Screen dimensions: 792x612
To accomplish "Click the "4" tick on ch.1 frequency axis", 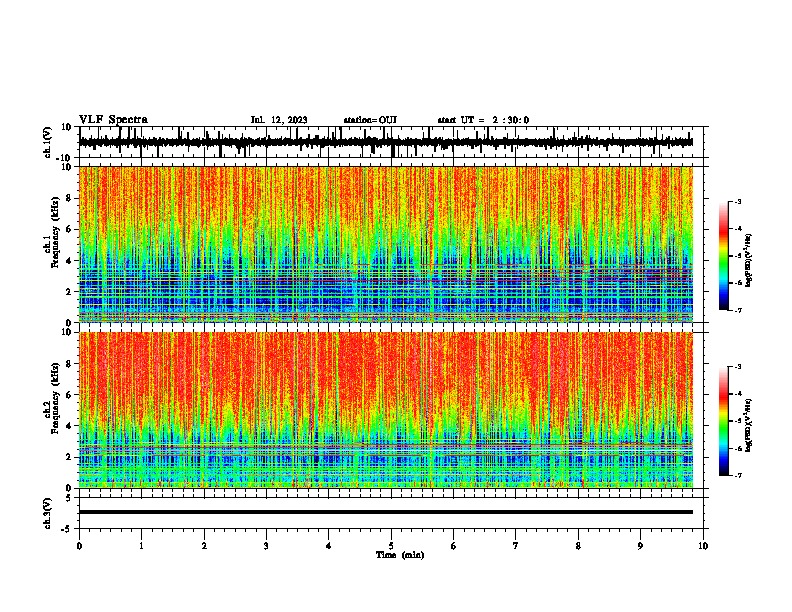I will 70,261.
